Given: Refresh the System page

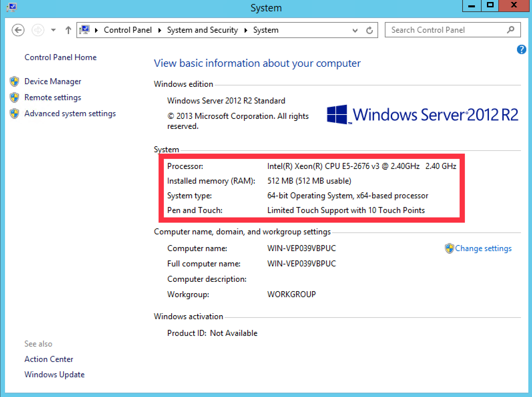Looking at the screenshot, I should pos(369,30).
